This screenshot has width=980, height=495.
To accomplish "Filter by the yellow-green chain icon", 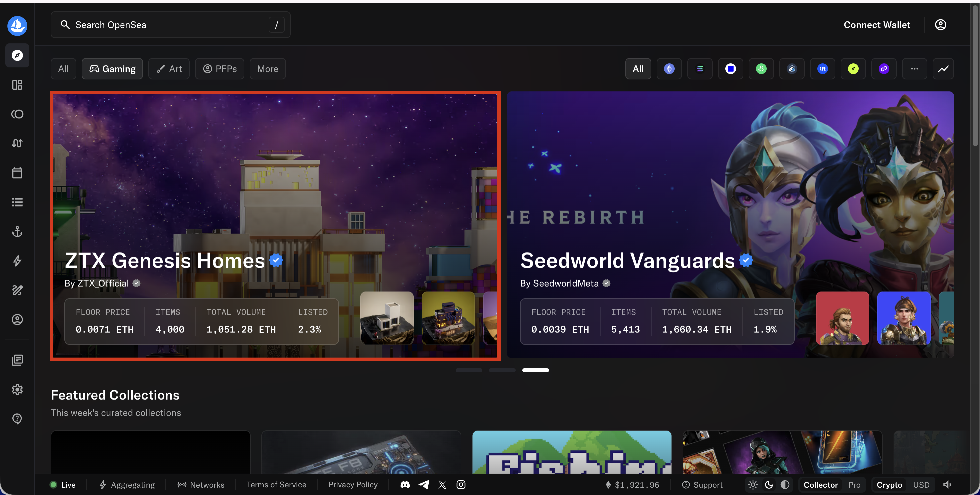I will click(x=853, y=68).
